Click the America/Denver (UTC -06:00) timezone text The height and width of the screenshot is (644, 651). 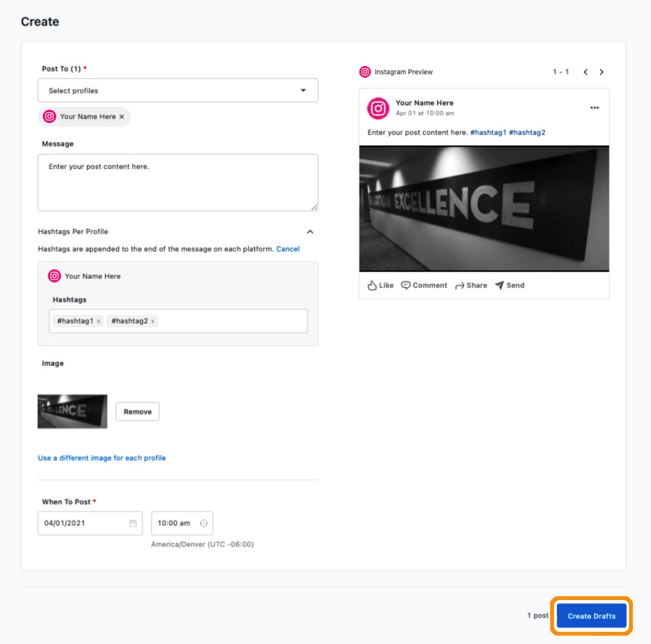[x=202, y=544]
